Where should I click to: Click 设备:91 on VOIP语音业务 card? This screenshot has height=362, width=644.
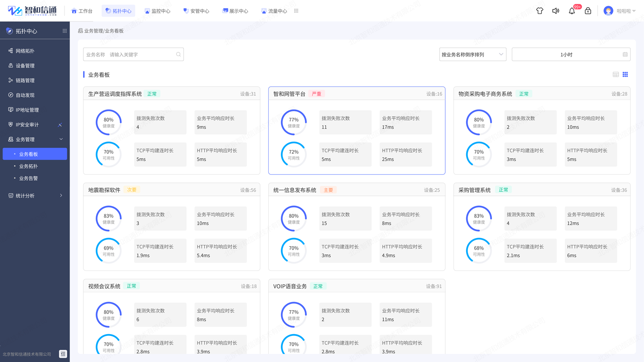[x=434, y=286]
